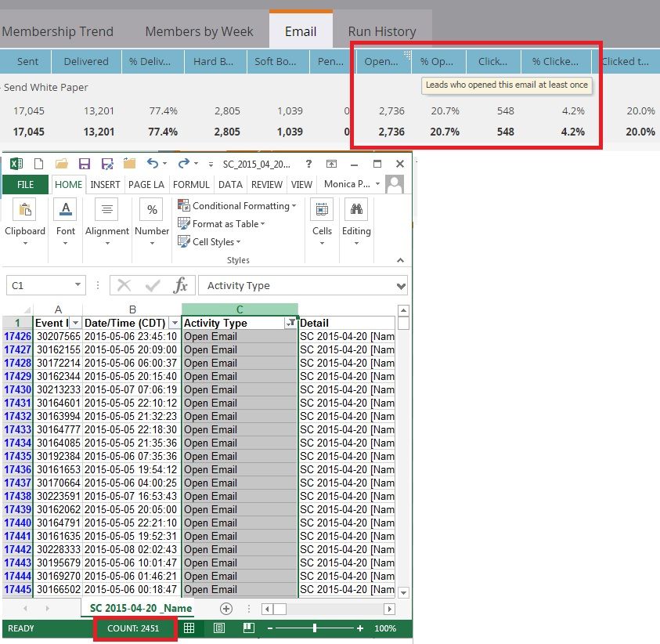Open the DATA ribbon tab
The image size is (660, 644).
point(230,184)
